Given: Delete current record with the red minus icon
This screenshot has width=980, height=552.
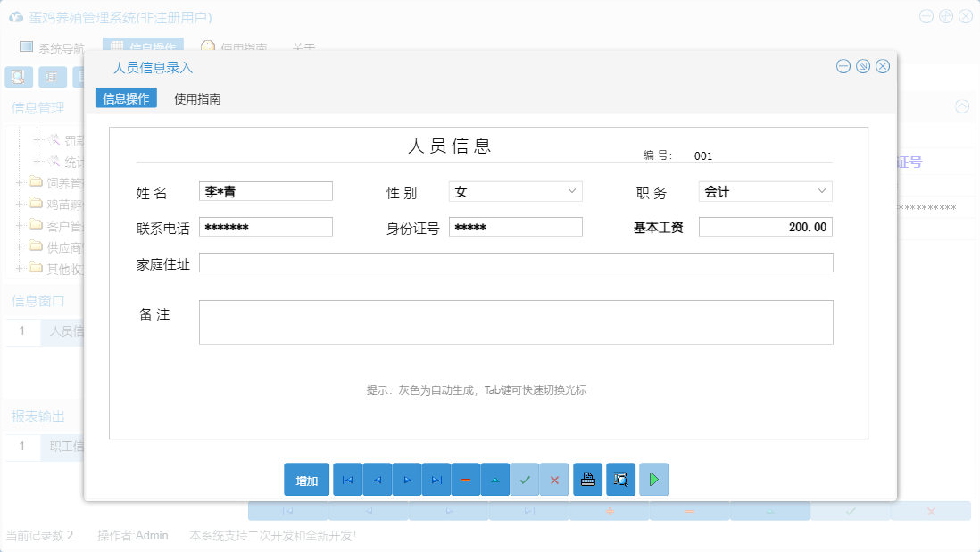Looking at the screenshot, I should (465, 480).
